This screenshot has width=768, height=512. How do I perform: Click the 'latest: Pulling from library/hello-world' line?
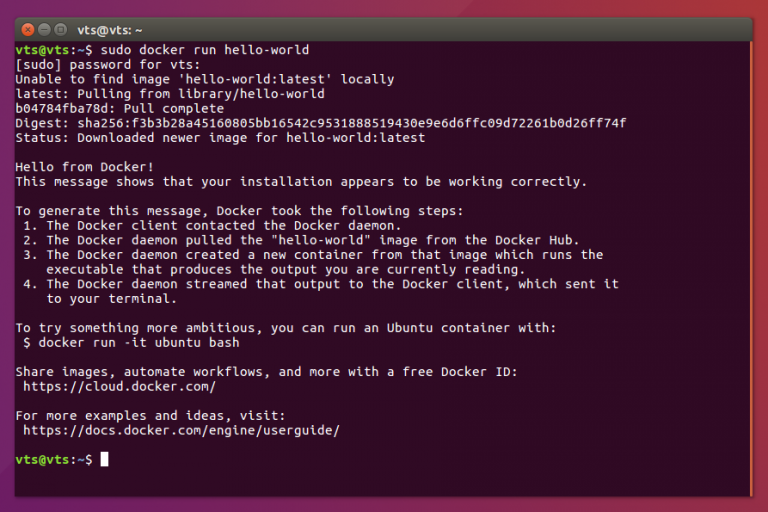[x=170, y=93]
